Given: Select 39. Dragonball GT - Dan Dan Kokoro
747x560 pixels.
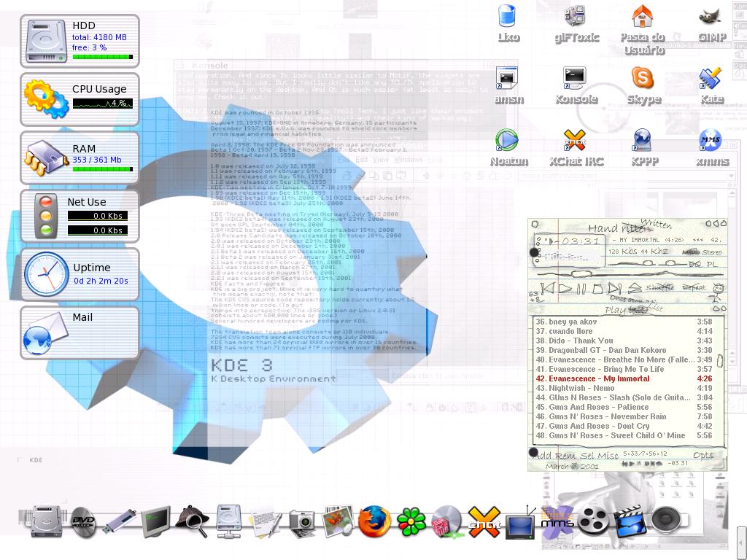Looking at the screenshot, I should tap(624, 350).
